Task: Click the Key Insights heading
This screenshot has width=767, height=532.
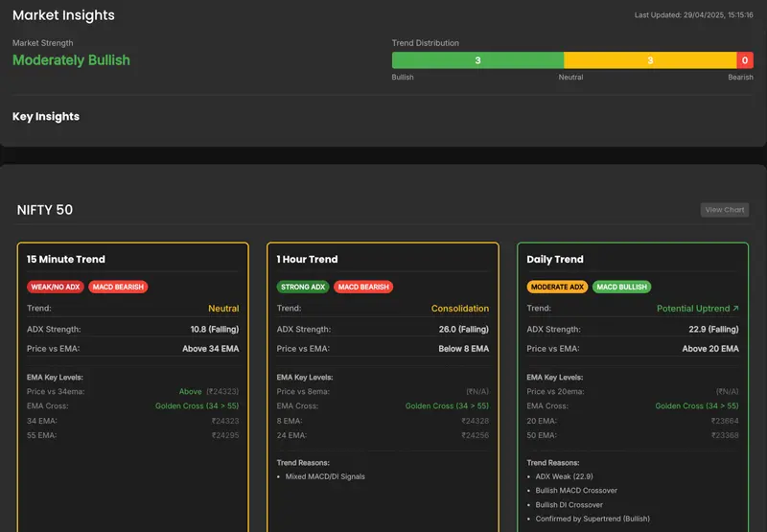Action: tap(46, 116)
